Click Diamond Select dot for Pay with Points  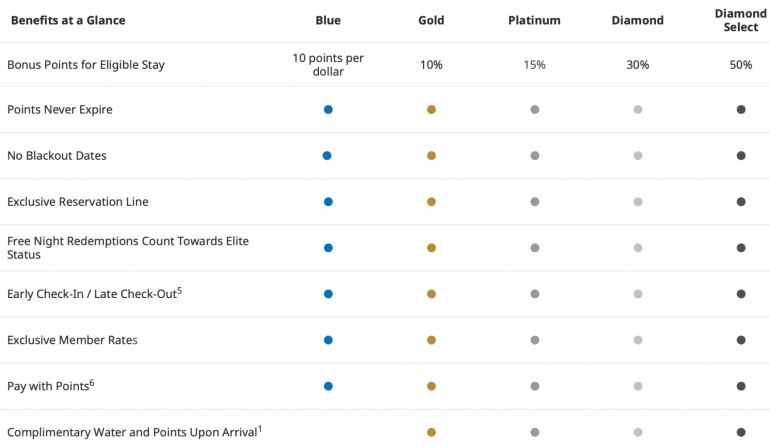pos(741,386)
